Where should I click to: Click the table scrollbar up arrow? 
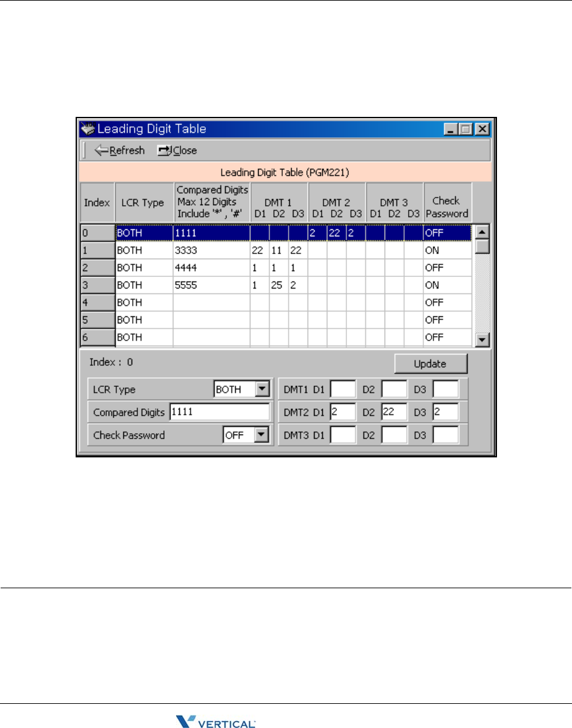[x=482, y=231]
